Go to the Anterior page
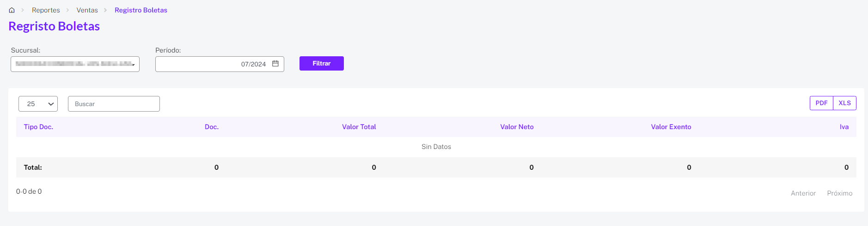The height and width of the screenshot is (226, 868). 803,193
